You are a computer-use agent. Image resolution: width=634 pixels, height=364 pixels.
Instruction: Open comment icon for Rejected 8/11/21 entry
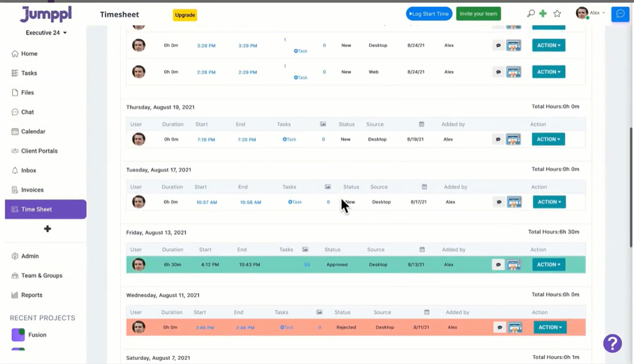(x=500, y=327)
